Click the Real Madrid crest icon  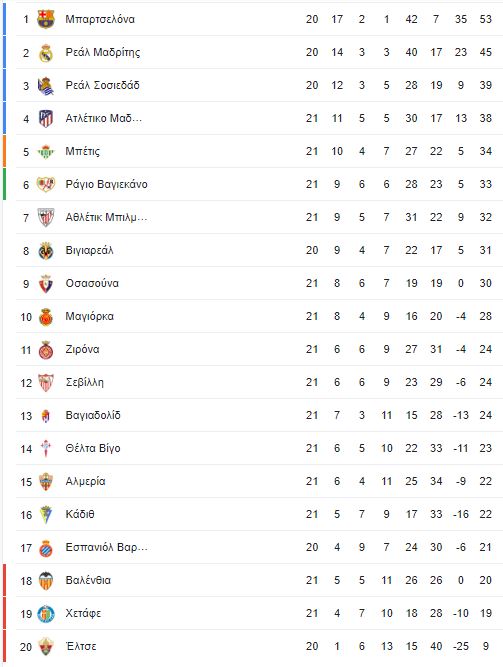[x=46, y=53]
